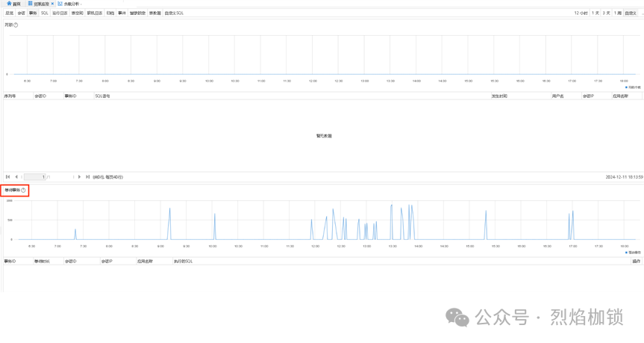Switch to the 资源监控 tab
The height and width of the screenshot is (343, 644).
click(41, 4)
